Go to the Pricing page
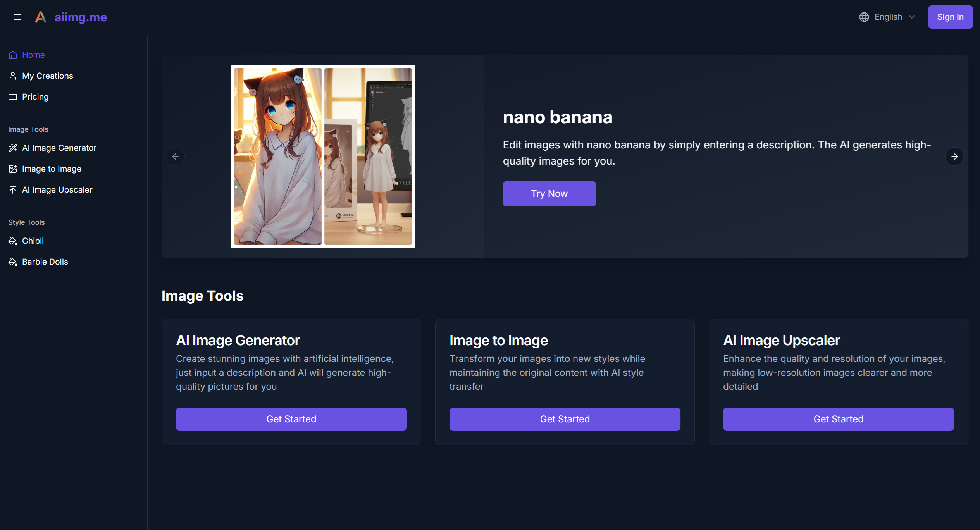The image size is (980, 530). pos(35,97)
